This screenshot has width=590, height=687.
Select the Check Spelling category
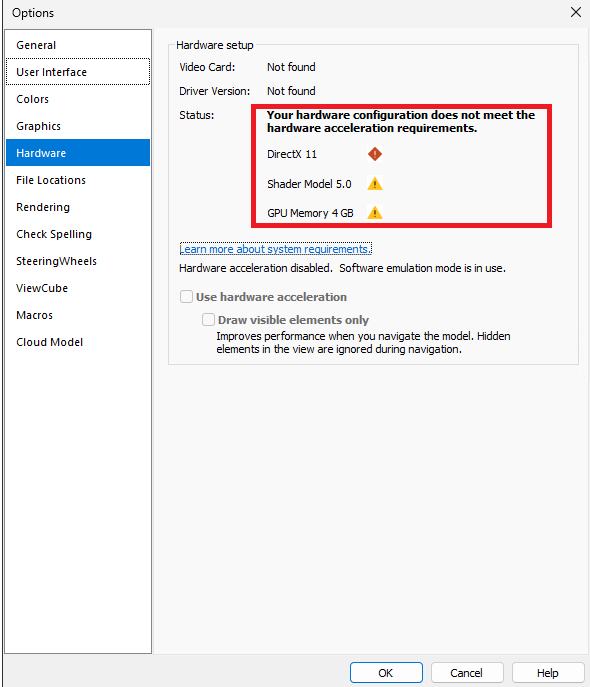(78, 234)
